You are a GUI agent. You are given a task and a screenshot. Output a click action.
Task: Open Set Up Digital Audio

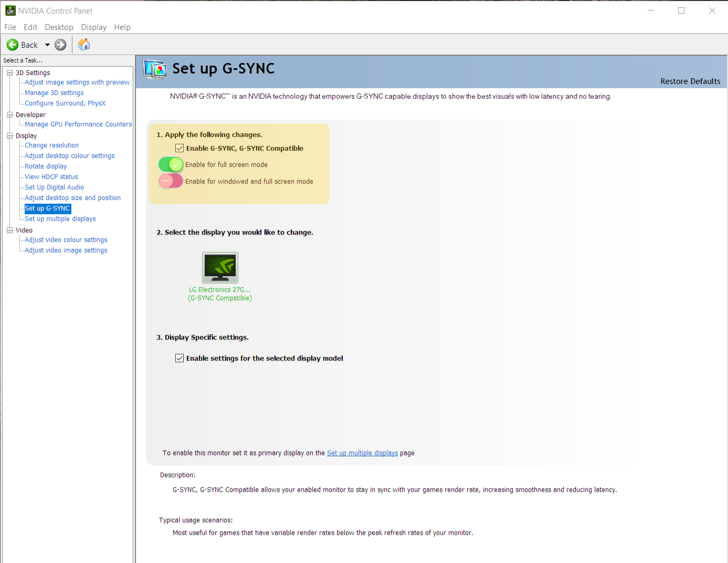(54, 187)
